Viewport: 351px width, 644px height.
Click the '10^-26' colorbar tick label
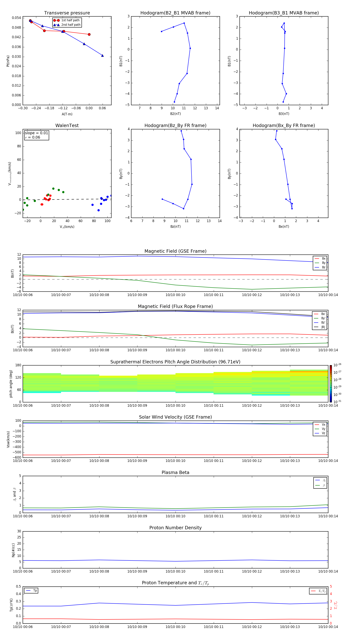click(337, 365)
